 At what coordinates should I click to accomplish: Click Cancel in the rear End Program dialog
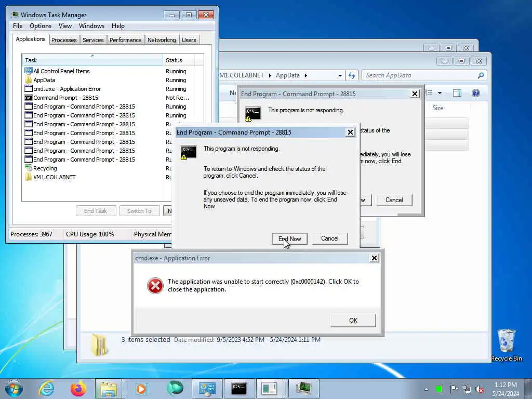click(x=394, y=200)
